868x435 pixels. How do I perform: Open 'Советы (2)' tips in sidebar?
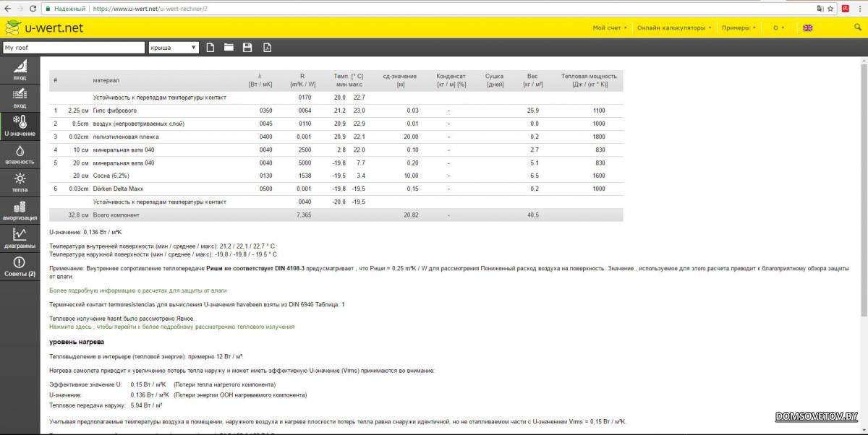[20, 267]
